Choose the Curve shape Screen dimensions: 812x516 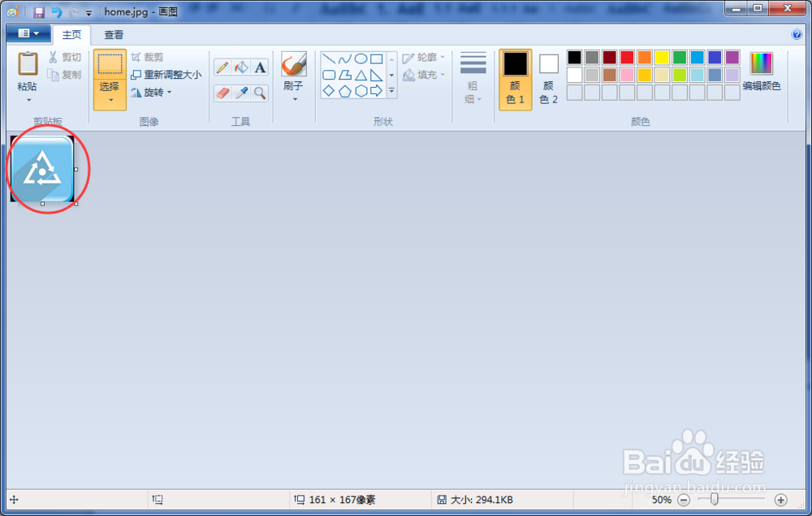click(345, 59)
